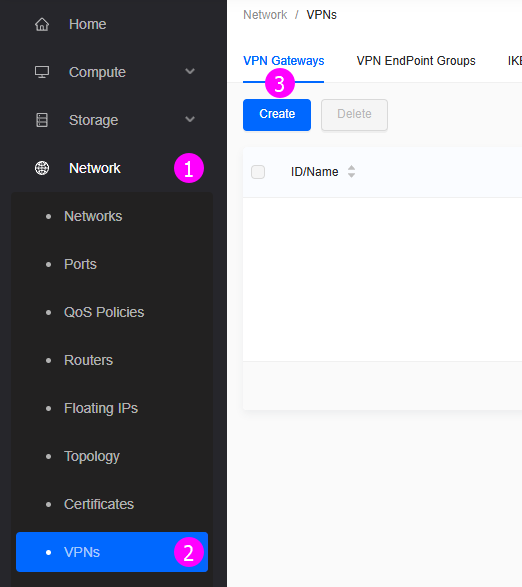Open the Storage sidebar section

[x=113, y=120]
